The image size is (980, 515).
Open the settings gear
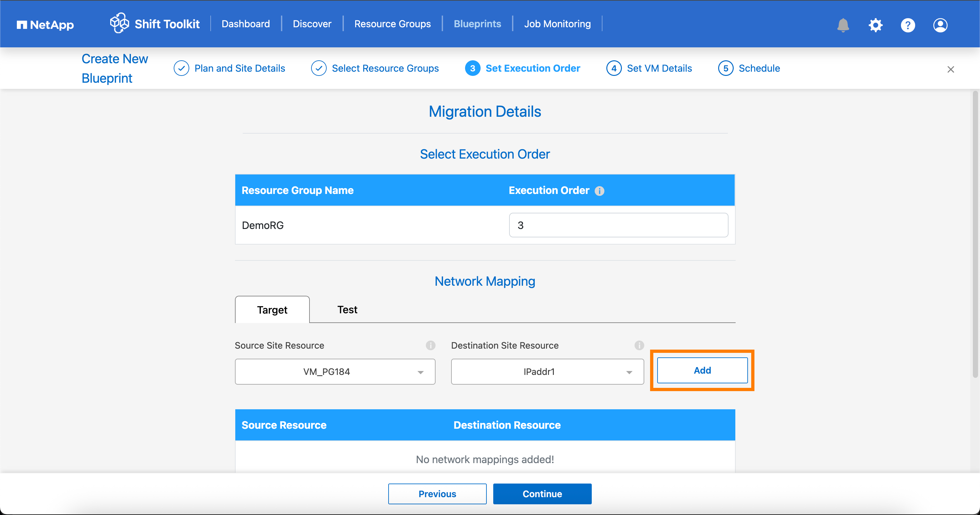(875, 25)
